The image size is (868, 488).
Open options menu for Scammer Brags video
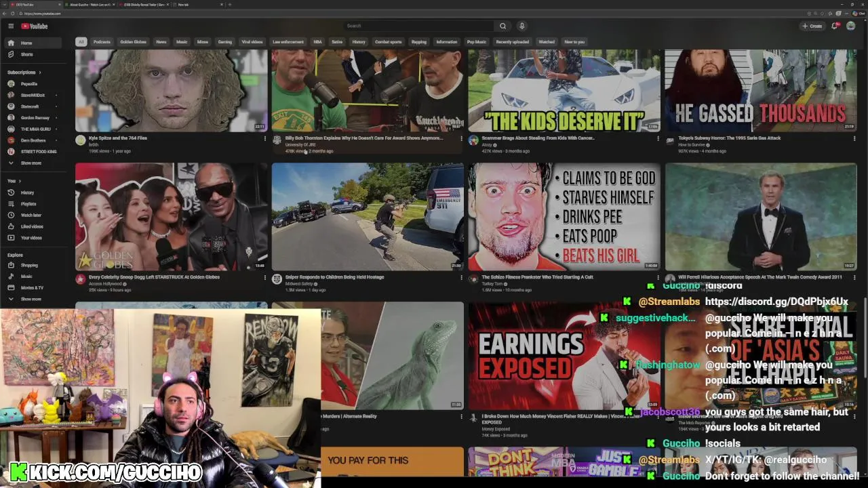coord(658,138)
